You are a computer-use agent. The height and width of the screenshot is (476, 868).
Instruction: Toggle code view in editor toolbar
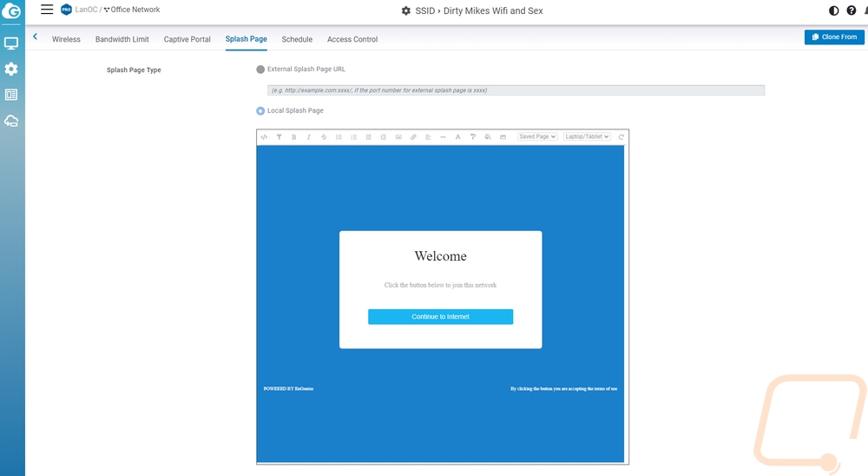click(x=264, y=137)
